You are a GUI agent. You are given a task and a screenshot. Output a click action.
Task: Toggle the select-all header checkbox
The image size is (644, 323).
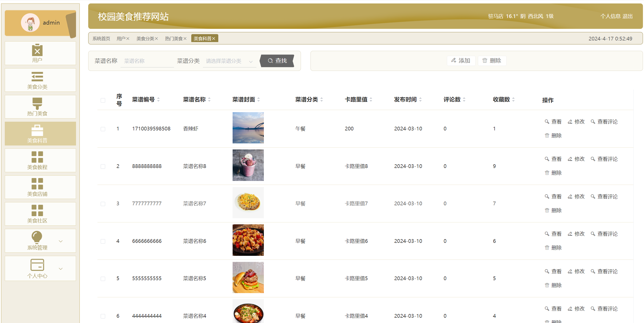[103, 100]
